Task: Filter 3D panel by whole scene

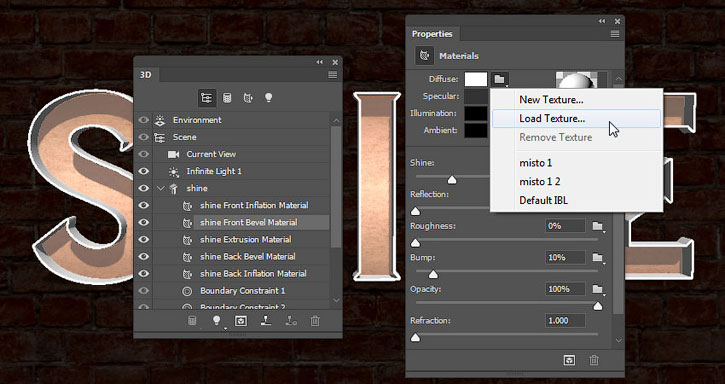Action: (206, 98)
